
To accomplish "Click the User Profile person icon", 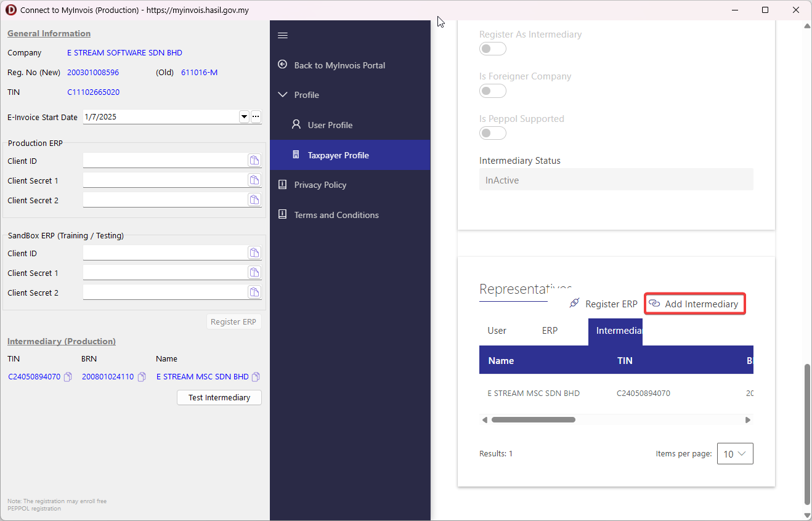I will tap(296, 124).
